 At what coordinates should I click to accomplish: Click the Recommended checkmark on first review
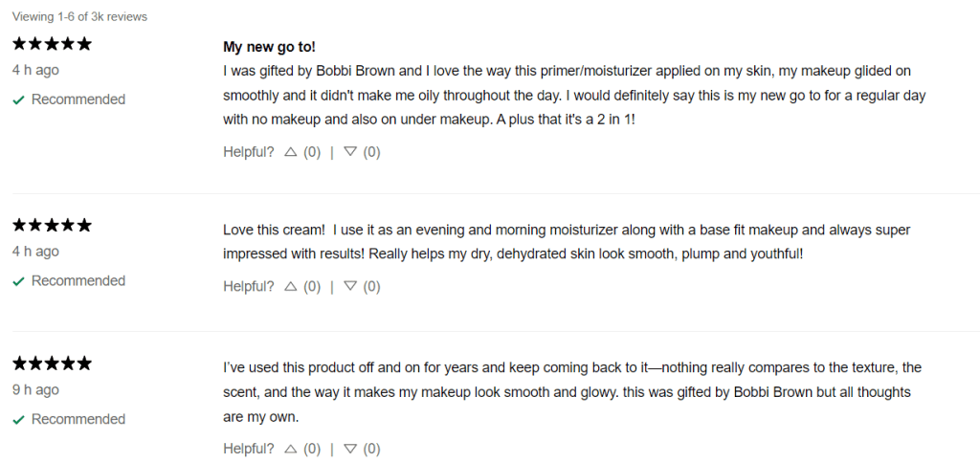coord(18,99)
